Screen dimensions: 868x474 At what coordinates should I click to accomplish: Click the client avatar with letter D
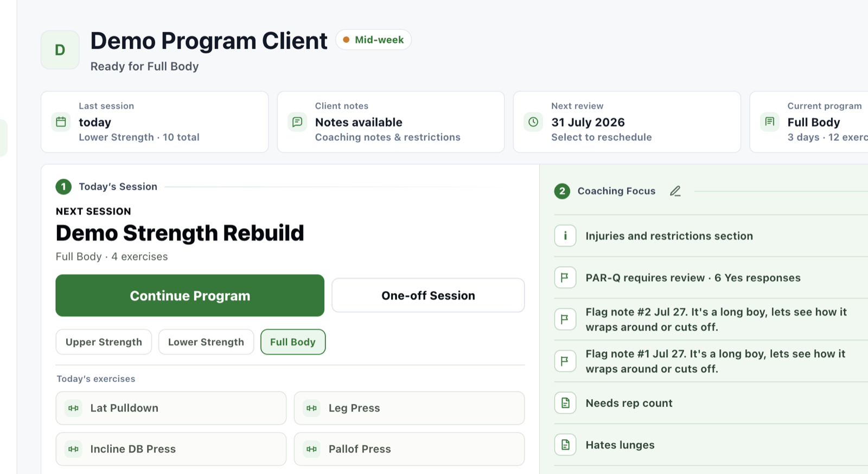coord(60,50)
